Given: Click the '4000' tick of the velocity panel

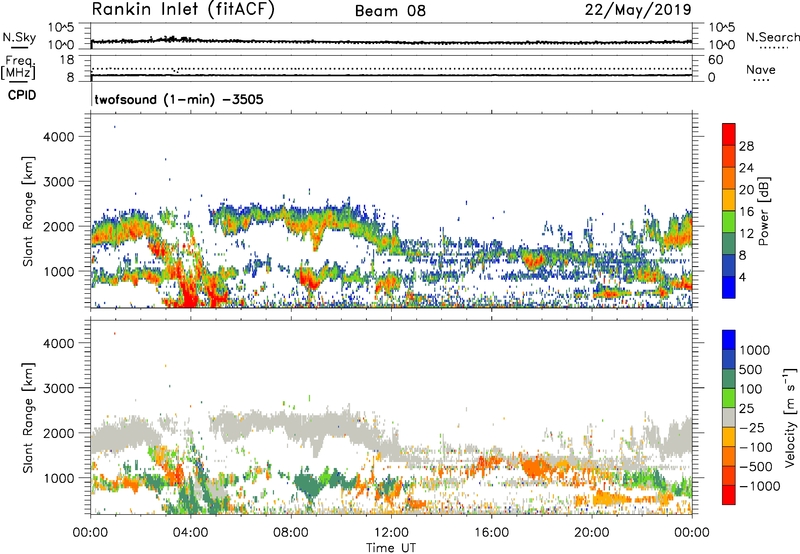Looking at the screenshot, I should click(x=59, y=343).
